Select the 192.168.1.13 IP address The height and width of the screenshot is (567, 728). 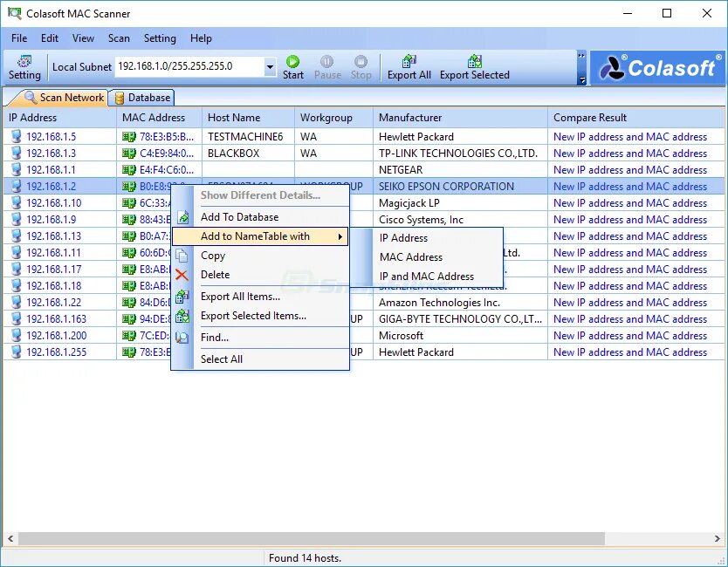[x=53, y=236]
